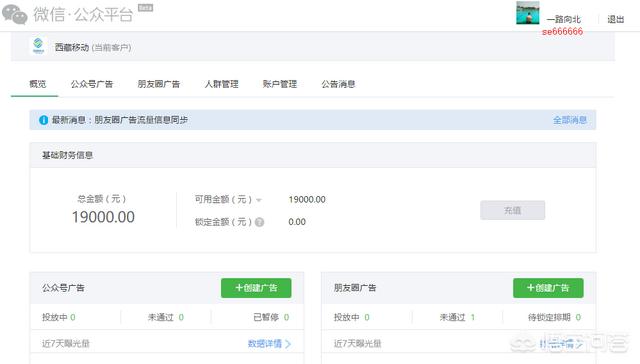Click the 待锁定排期 count in 朋友圈广告
Screen dimensions: 640x364
[578, 317]
